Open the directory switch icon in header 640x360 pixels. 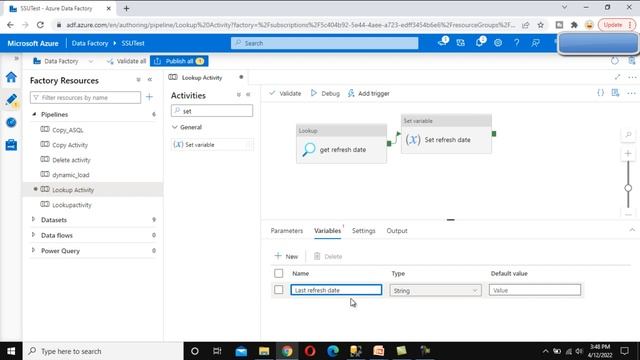pyautogui.click(x=461, y=42)
